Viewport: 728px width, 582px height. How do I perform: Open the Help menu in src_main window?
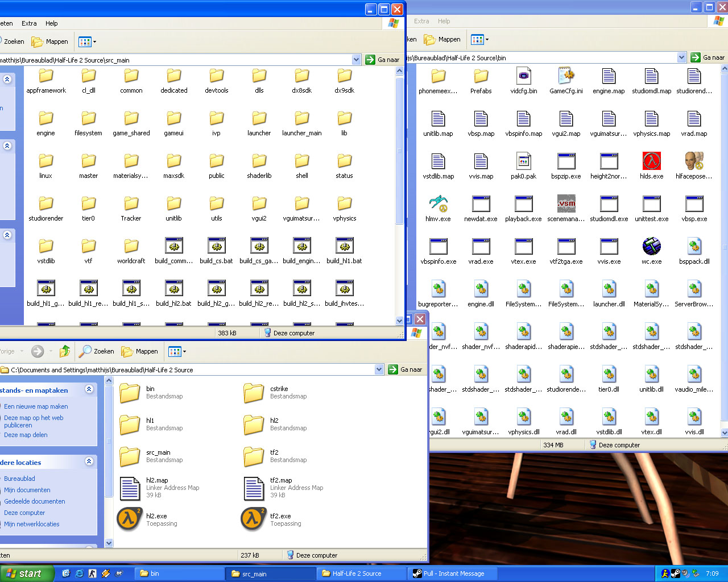(52, 23)
